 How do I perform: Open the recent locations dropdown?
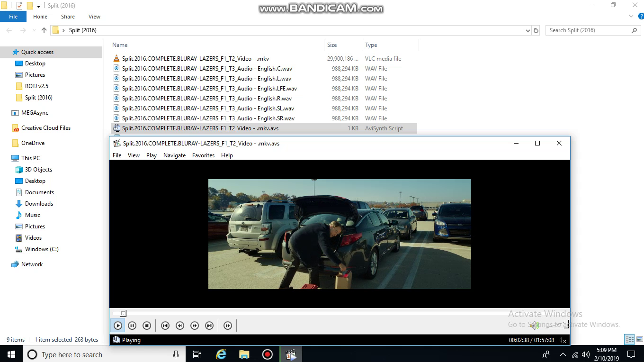(x=34, y=30)
